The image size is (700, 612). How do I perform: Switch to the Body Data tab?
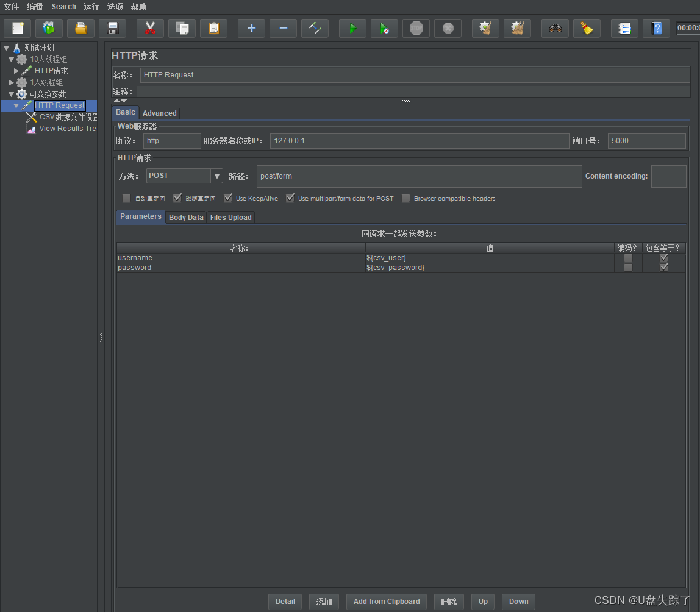(x=186, y=218)
